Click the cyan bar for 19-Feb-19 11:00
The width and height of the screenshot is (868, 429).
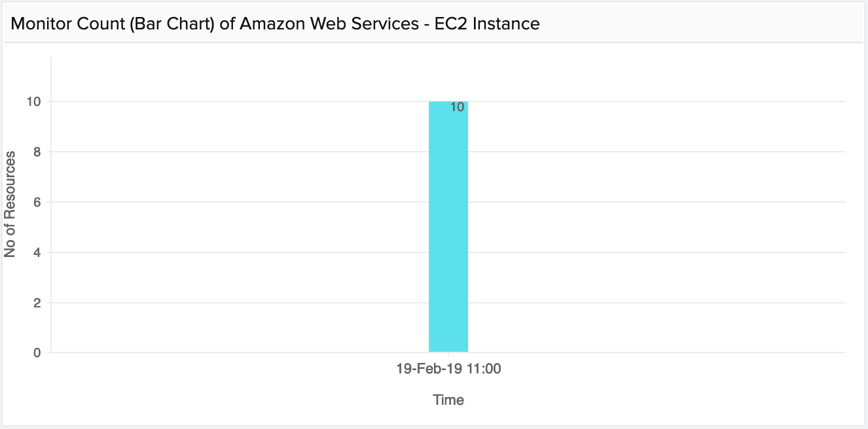[448, 229]
